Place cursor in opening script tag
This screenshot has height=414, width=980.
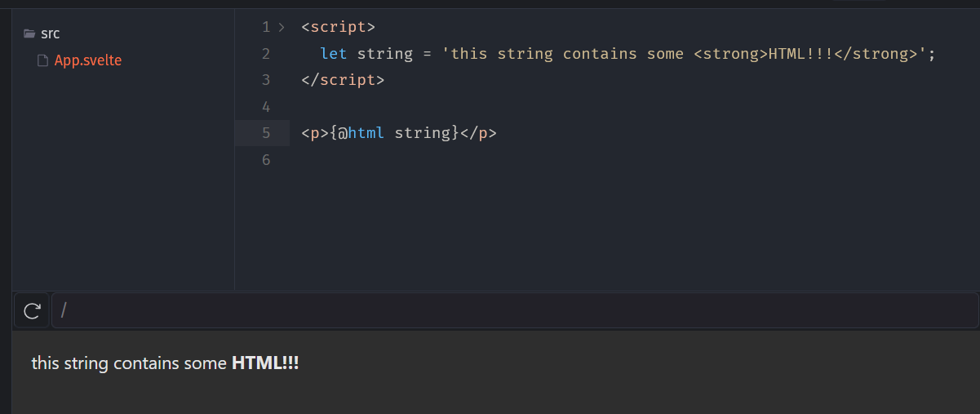click(338, 27)
